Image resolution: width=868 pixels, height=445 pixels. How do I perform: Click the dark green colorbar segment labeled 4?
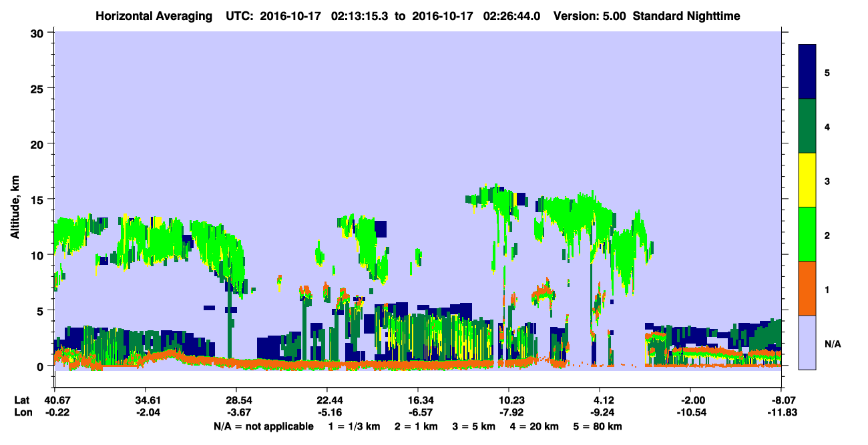[807, 126]
